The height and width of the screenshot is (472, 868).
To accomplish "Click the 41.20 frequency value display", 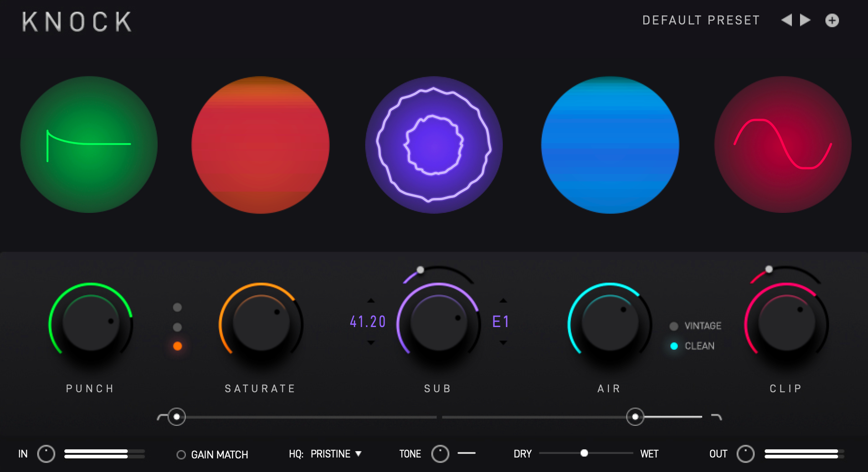I will pyautogui.click(x=367, y=321).
